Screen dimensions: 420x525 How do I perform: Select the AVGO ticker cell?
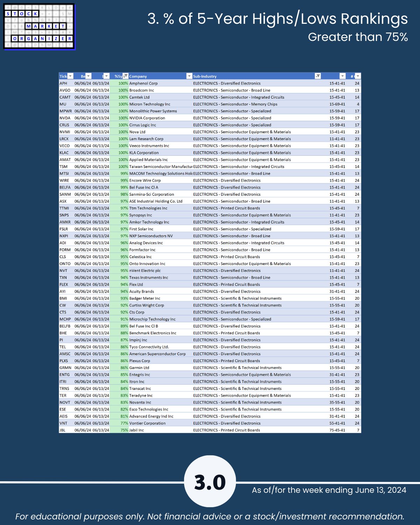[x=65, y=90]
